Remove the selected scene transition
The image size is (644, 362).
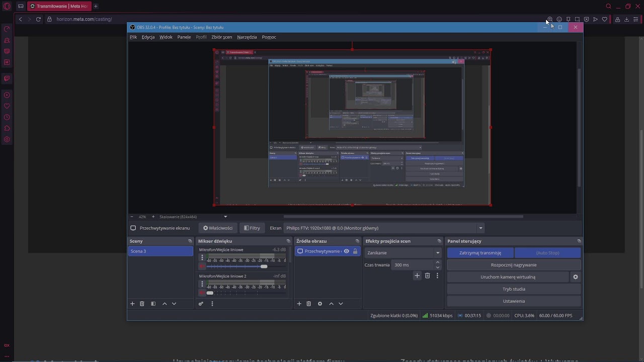pos(427,276)
